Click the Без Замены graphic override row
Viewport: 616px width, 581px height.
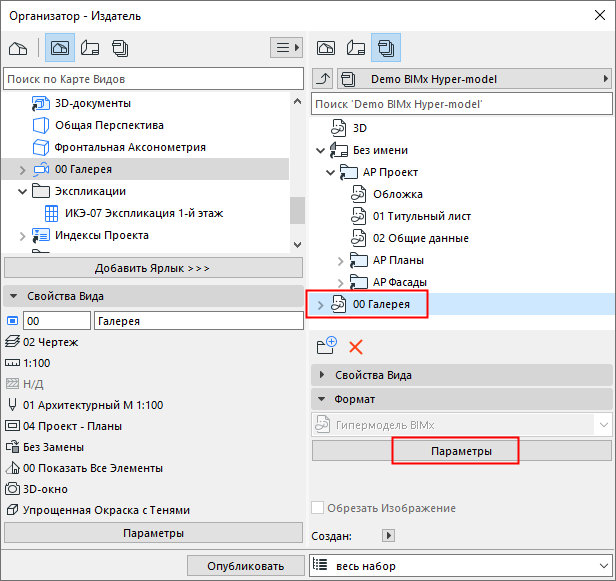click(x=53, y=447)
